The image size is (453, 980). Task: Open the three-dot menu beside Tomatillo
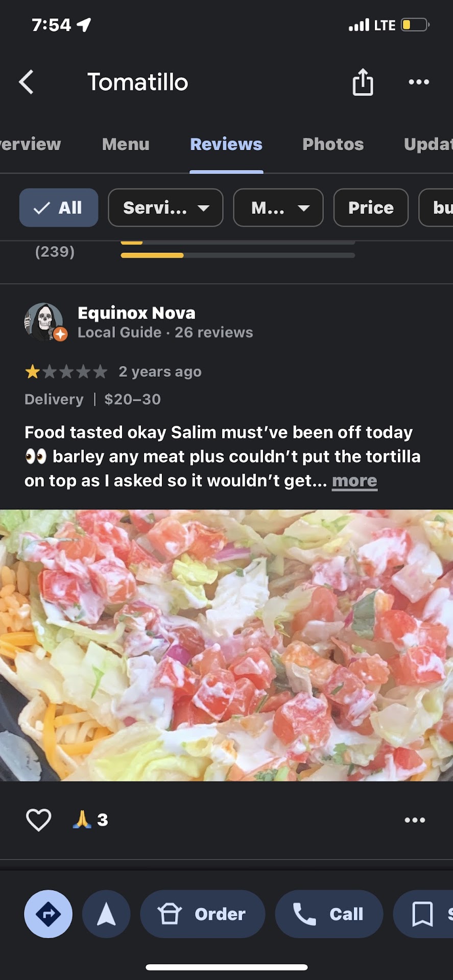tap(419, 82)
